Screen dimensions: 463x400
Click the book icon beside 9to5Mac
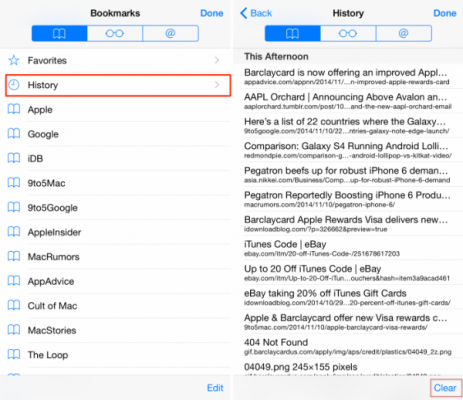click(14, 183)
